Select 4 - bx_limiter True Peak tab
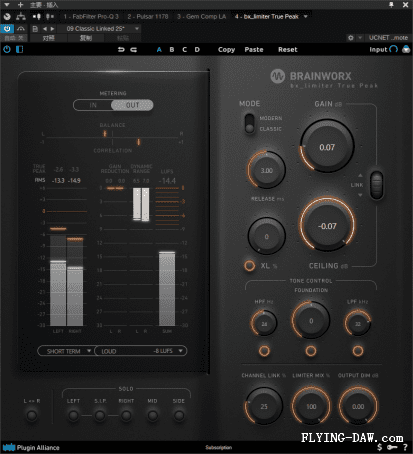This screenshot has width=413, height=454. (x=267, y=16)
